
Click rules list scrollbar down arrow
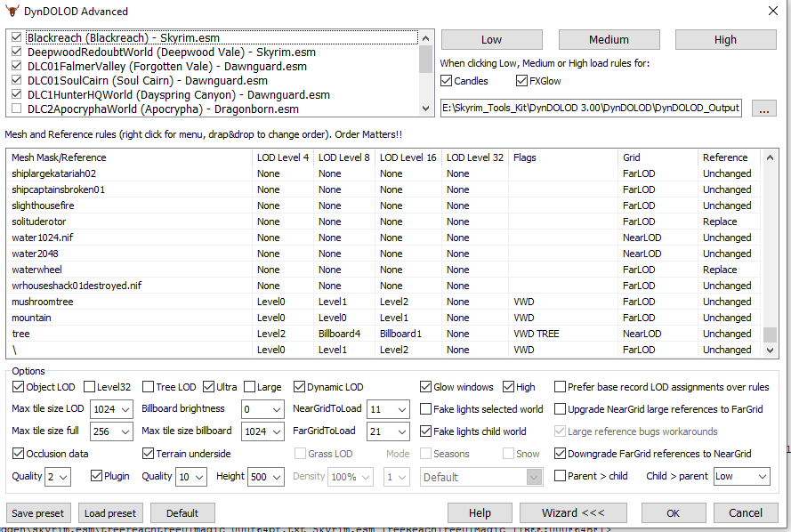(770, 350)
